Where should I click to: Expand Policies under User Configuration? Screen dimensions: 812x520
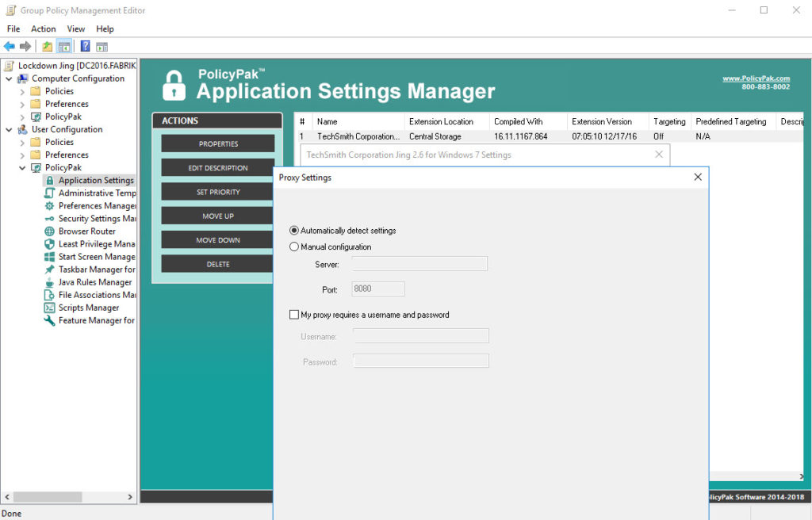point(22,143)
